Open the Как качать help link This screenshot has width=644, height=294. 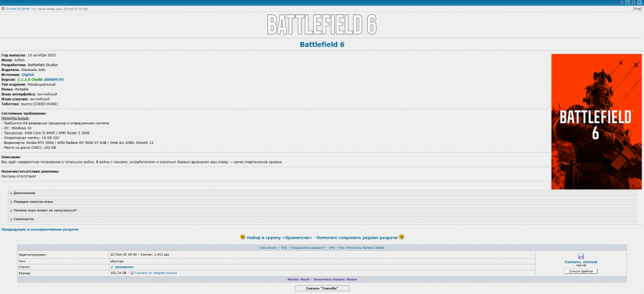(x=268, y=248)
